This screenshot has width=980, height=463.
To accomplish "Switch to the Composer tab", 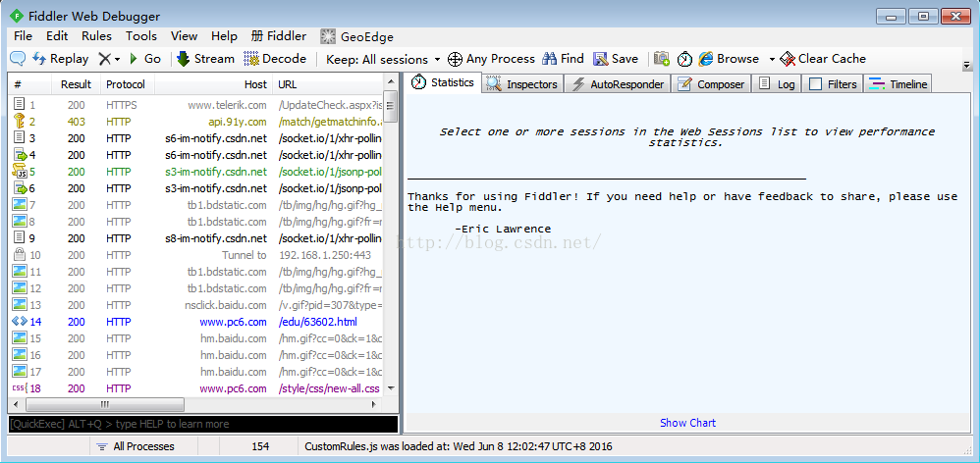I will [712, 84].
